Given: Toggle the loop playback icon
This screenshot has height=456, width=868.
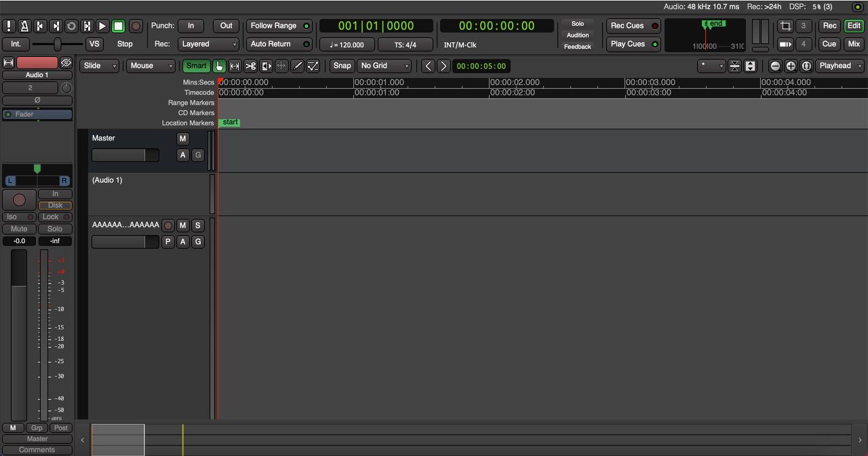Looking at the screenshot, I should (x=71, y=26).
